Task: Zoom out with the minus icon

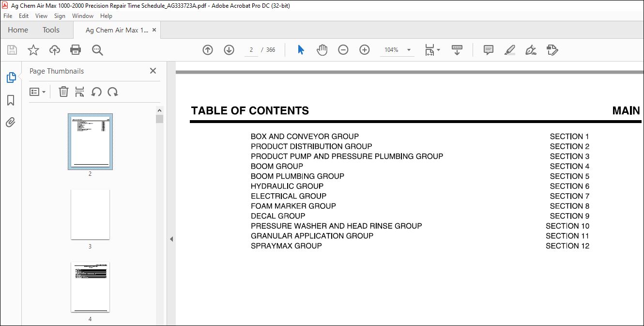Action: pyautogui.click(x=343, y=50)
